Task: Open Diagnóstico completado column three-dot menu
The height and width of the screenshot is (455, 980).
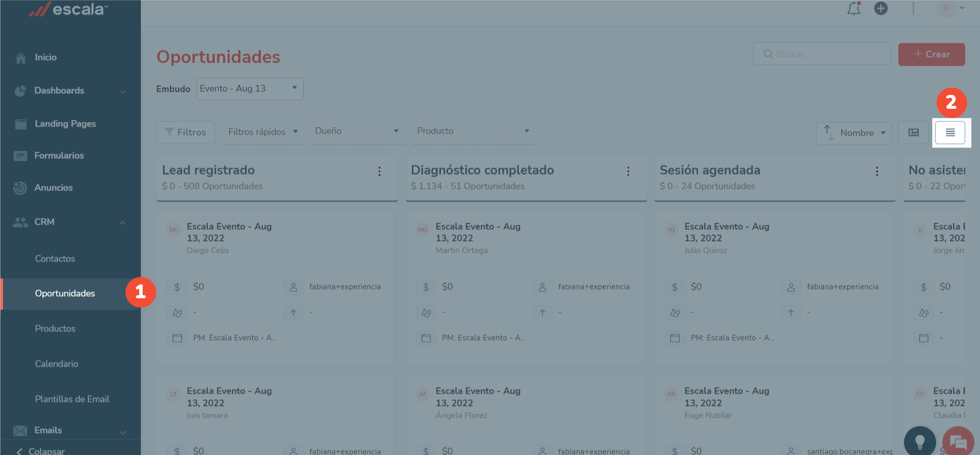Action: coord(628,172)
